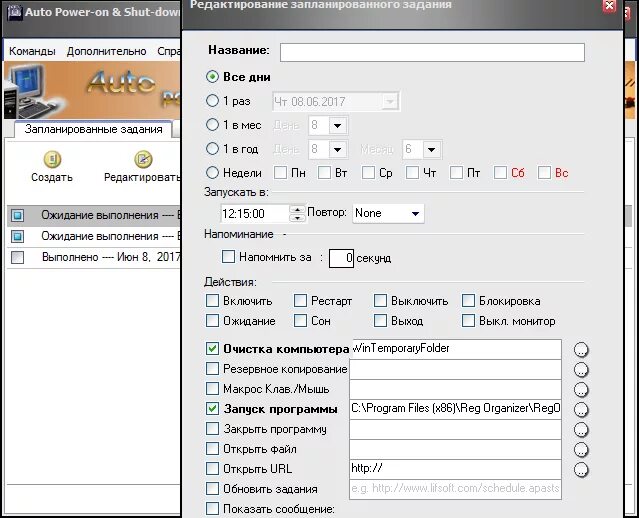
Task: Select the 1 в мес radio option
Action: pos(212,125)
